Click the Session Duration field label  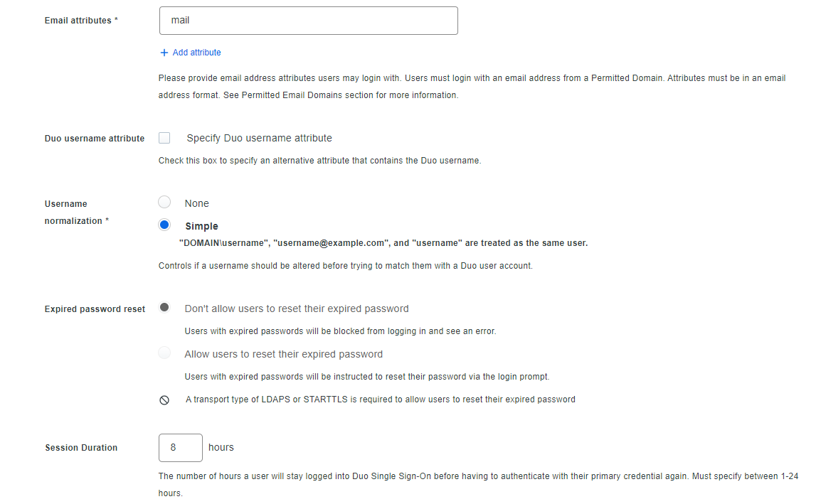click(x=81, y=448)
